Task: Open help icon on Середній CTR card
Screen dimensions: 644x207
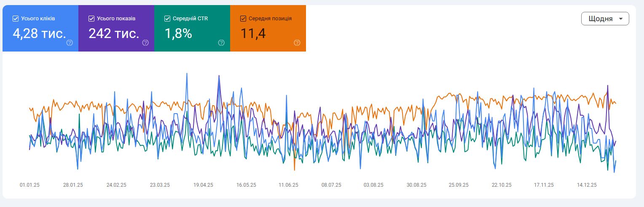Action: pos(221,43)
